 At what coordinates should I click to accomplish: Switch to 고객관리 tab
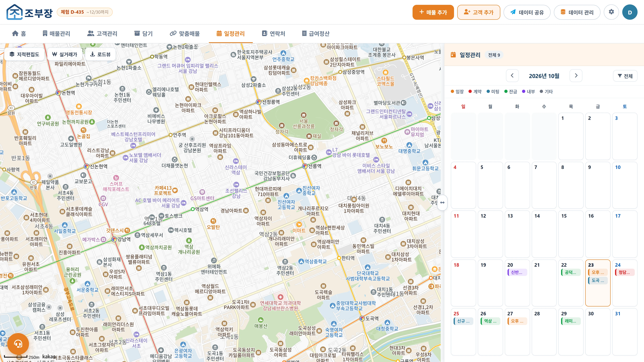click(x=102, y=34)
